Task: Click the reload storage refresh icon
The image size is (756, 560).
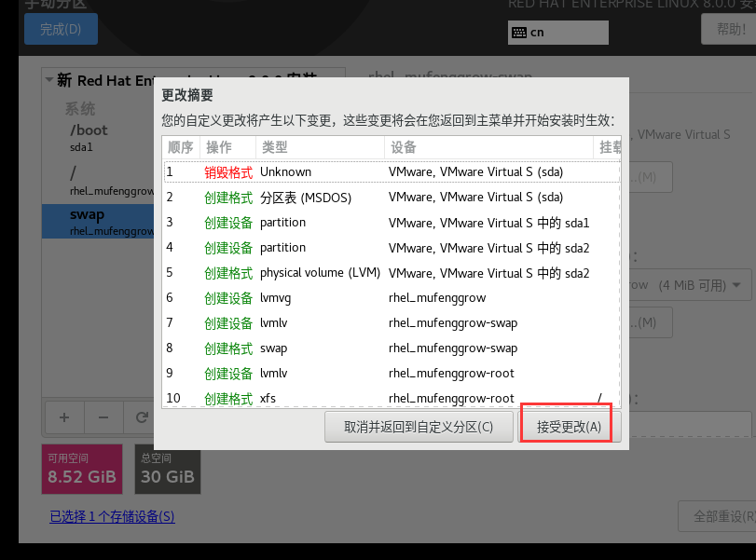Action: point(140,417)
